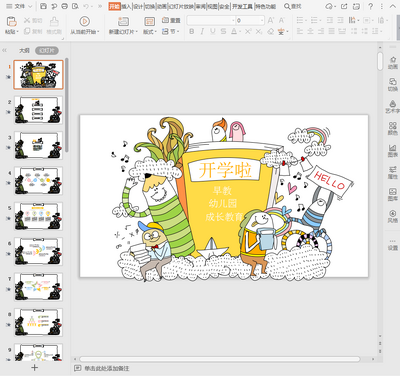Click the horizontal scrollbar below the slide
The width and height of the screenshot is (400, 376).
point(220,359)
